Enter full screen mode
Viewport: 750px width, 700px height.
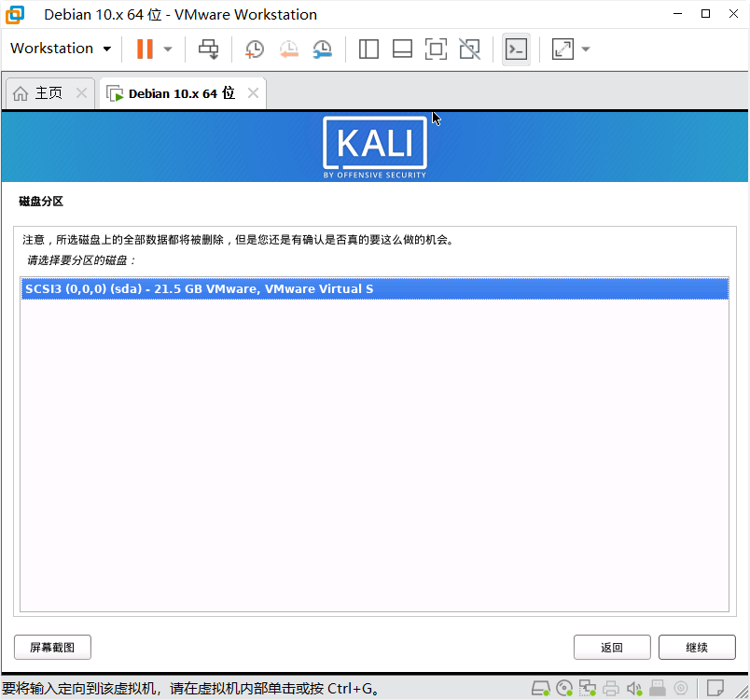point(436,49)
